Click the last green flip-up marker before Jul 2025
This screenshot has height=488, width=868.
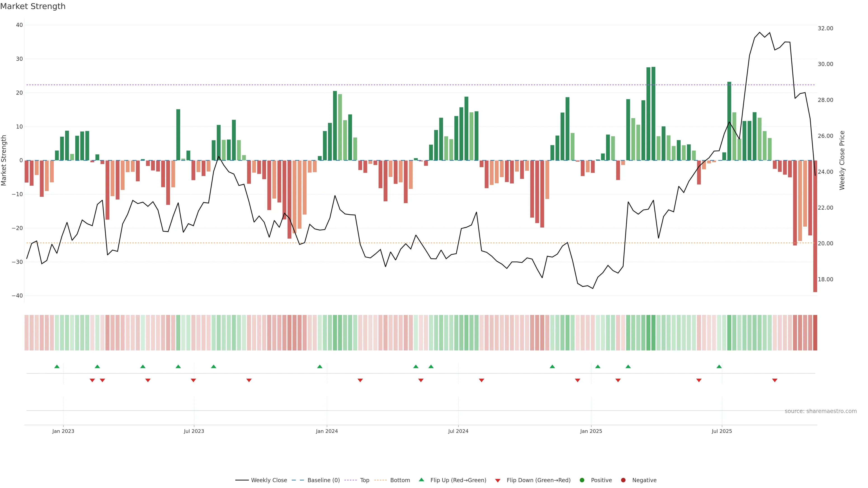coord(719,366)
